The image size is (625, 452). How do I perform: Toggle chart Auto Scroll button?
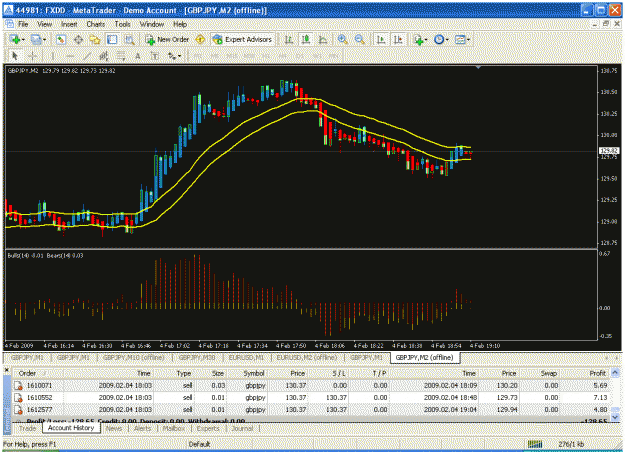[381, 39]
